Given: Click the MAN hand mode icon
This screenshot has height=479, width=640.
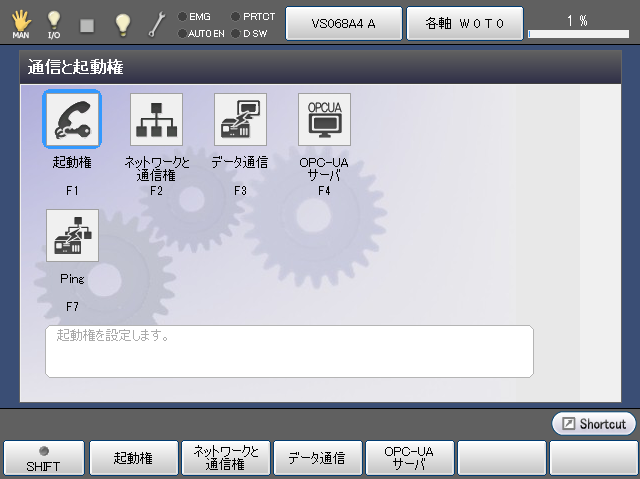Looking at the screenshot, I should (x=21, y=22).
